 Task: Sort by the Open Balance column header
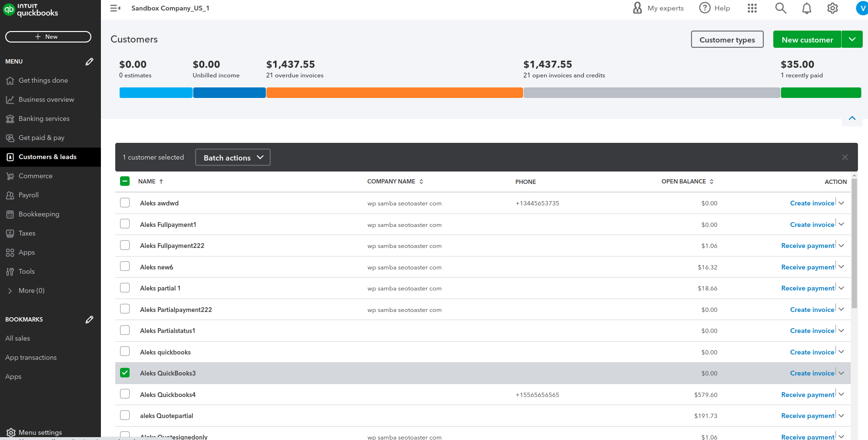[687, 182]
